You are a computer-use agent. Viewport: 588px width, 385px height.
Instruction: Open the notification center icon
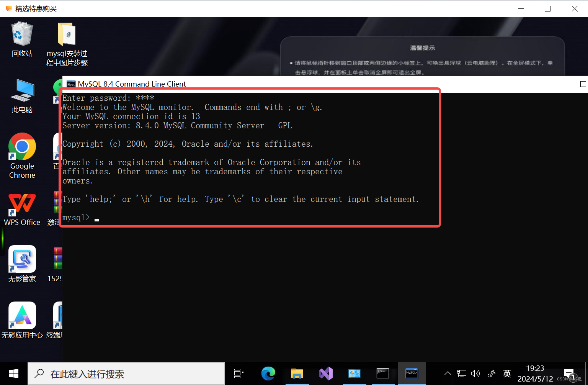[569, 374]
